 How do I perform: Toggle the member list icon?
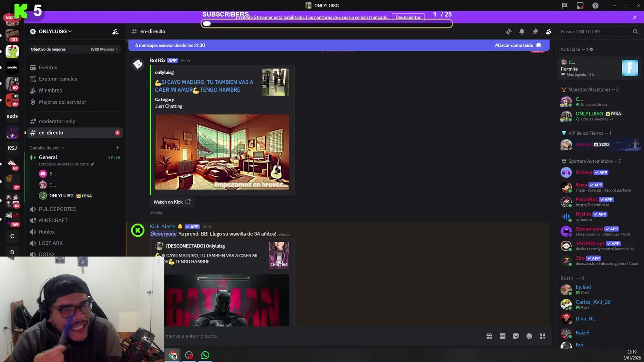click(549, 31)
